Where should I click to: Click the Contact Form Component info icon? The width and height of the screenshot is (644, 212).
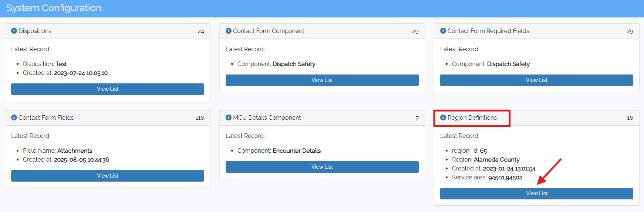pos(229,31)
